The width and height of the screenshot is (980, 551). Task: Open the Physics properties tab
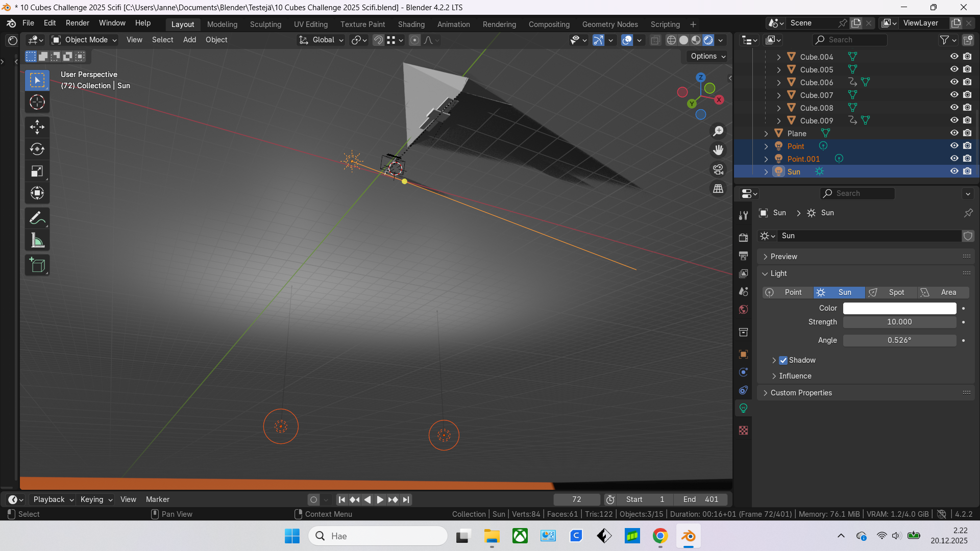(744, 372)
